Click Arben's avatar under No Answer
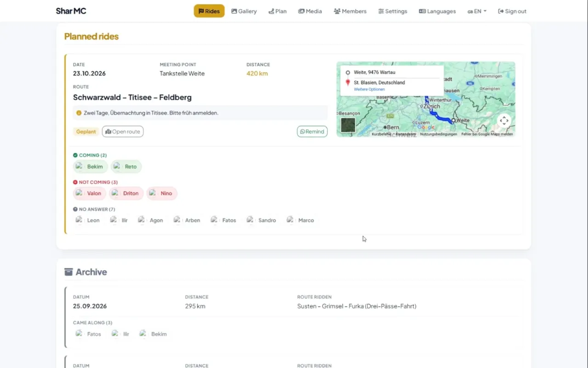 tap(178, 220)
